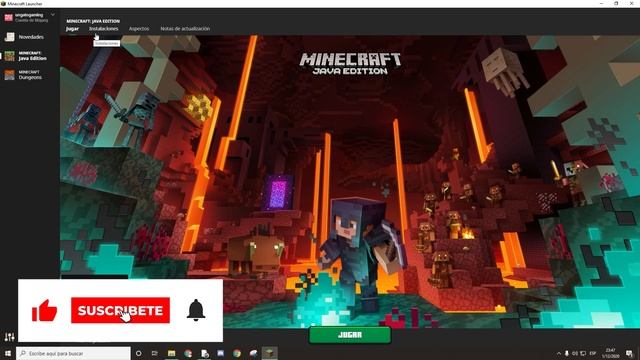Open the Aspectos tab
The height and width of the screenshot is (360, 640).
[139, 29]
